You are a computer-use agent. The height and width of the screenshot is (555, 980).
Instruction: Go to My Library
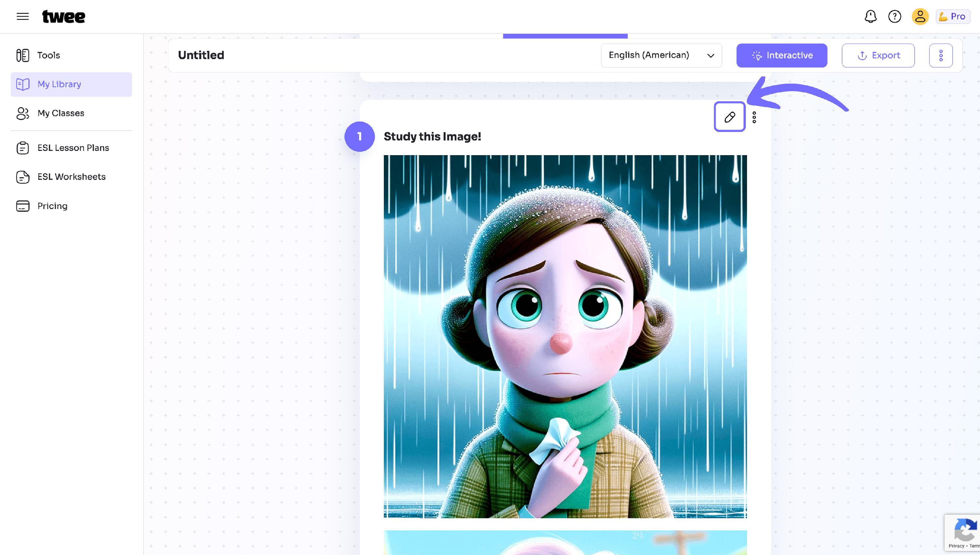[x=71, y=84]
